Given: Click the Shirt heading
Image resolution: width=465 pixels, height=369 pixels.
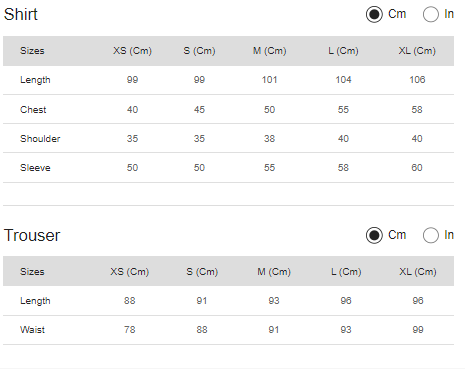Looking at the screenshot, I should [x=21, y=14].
